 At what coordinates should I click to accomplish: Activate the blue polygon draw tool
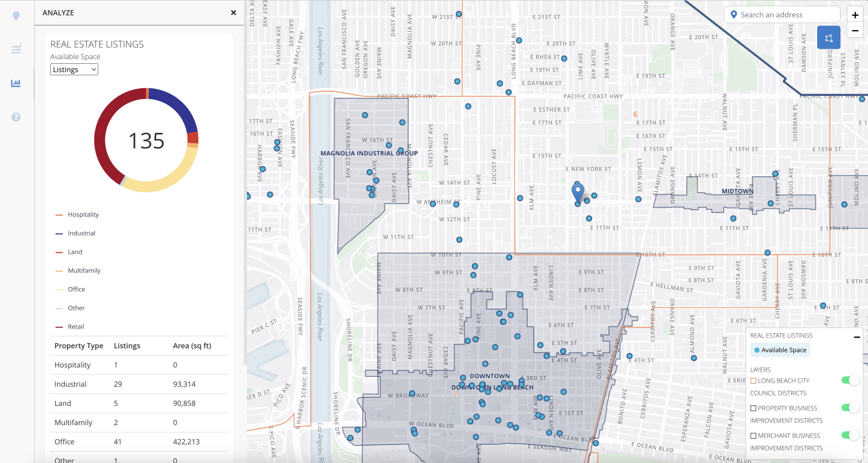pyautogui.click(x=829, y=37)
